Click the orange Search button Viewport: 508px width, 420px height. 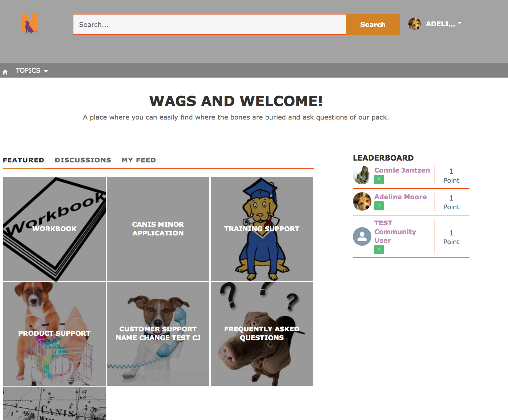tap(373, 24)
